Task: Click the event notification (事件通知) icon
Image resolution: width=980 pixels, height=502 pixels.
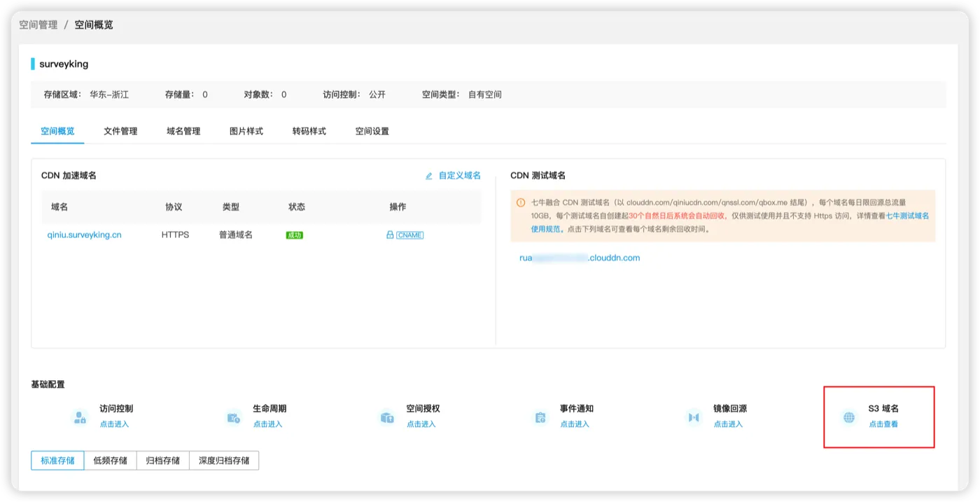Action: coord(540,418)
